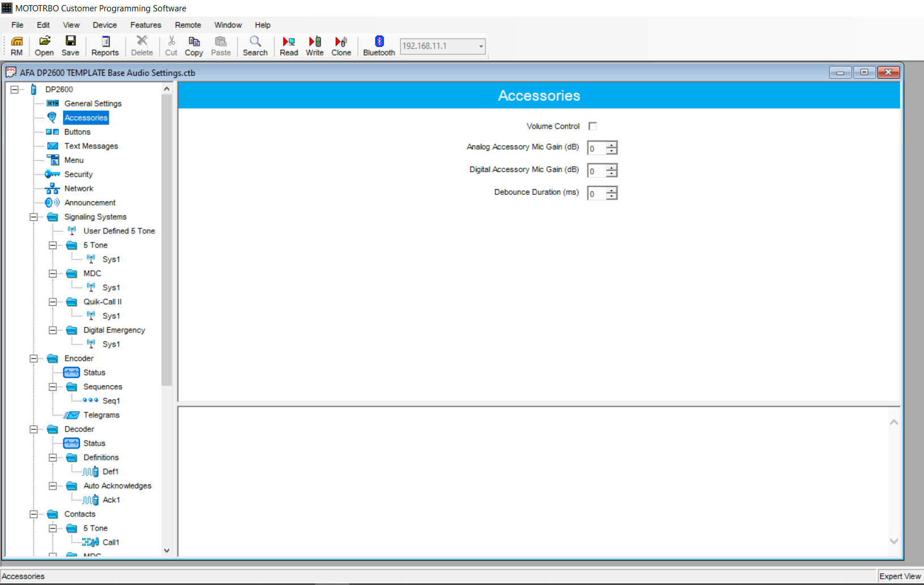Enable the Volume Control checkbox
Image resolution: width=924 pixels, height=585 pixels.
click(593, 126)
